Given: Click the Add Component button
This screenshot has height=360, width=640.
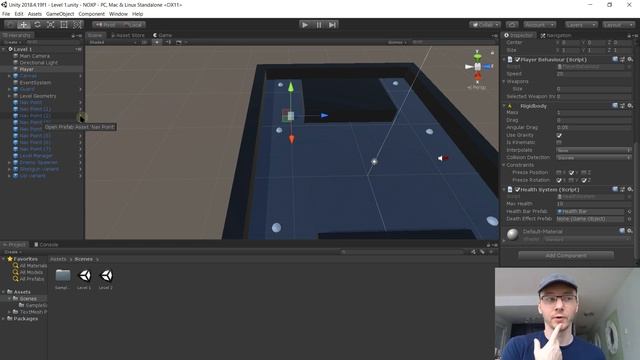Looking at the screenshot, I should pyautogui.click(x=566, y=256).
